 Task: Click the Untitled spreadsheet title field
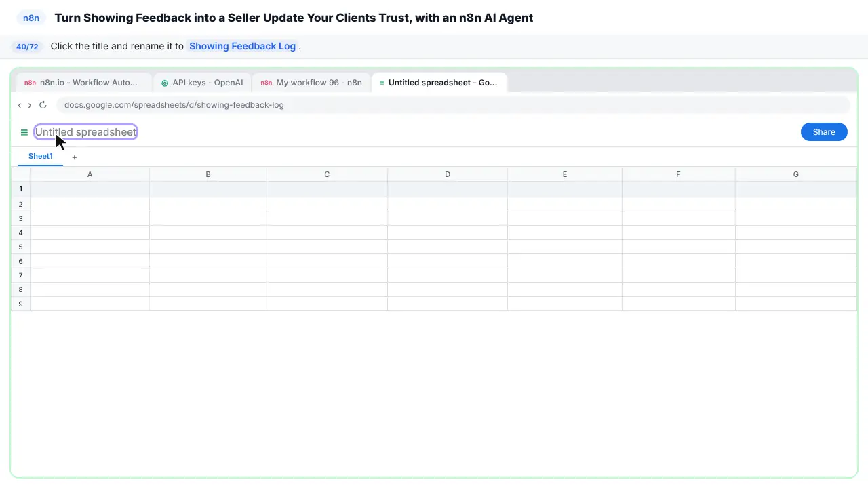tap(86, 132)
